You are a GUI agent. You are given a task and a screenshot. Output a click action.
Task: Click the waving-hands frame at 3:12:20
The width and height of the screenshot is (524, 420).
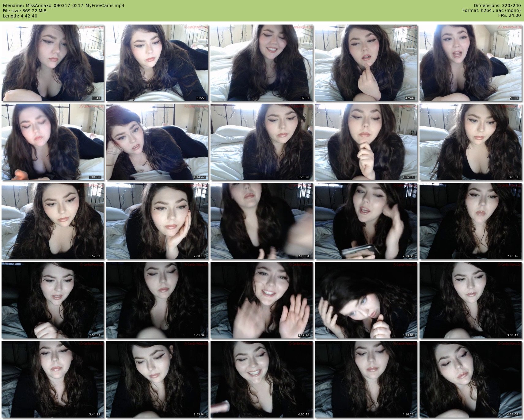(261, 300)
